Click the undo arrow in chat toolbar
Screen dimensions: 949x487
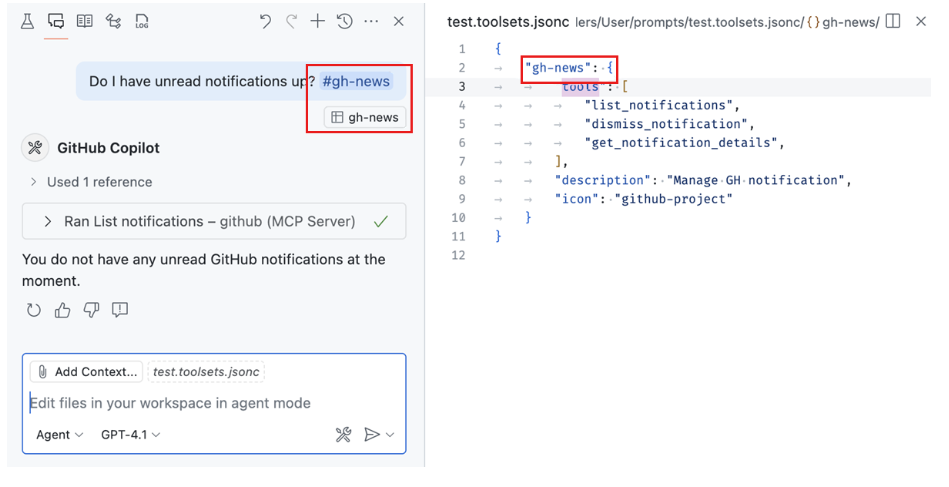265,22
